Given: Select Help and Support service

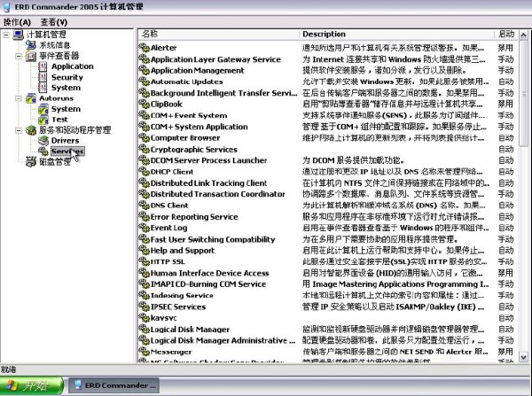Looking at the screenshot, I should (x=182, y=251).
